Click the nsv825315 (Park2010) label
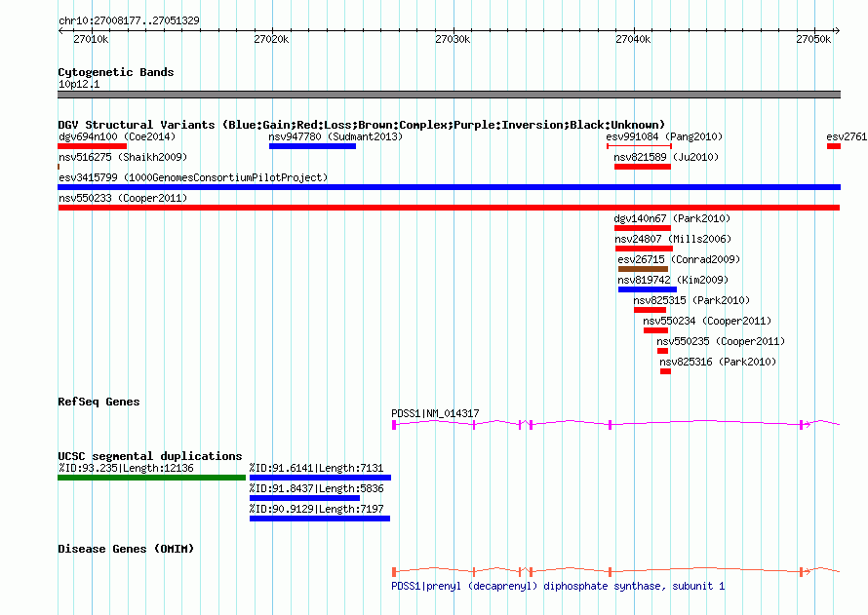Image resolution: width=868 pixels, height=615 pixels. (691, 300)
